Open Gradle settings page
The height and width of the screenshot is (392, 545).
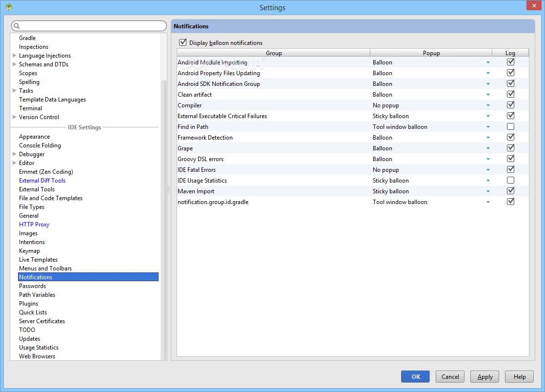(x=27, y=38)
